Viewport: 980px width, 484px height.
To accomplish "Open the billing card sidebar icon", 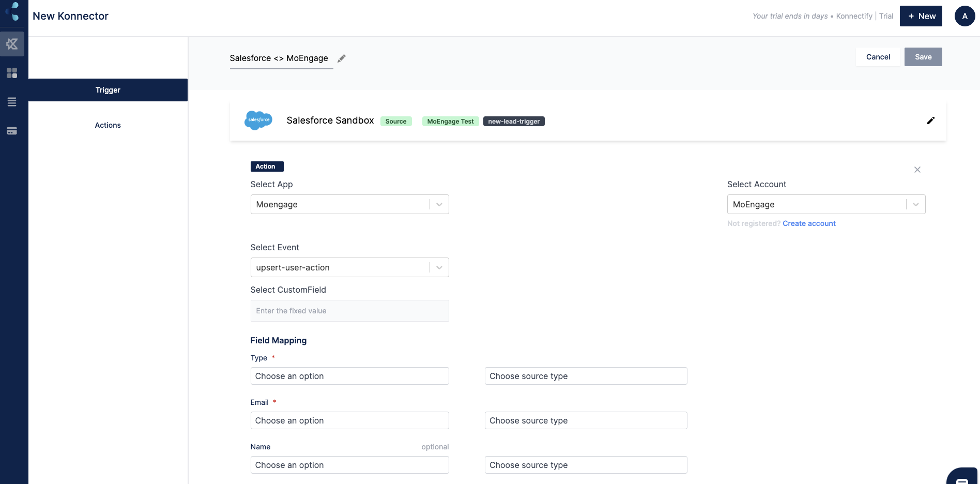I will pyautogui.click(x=12, y=131).
